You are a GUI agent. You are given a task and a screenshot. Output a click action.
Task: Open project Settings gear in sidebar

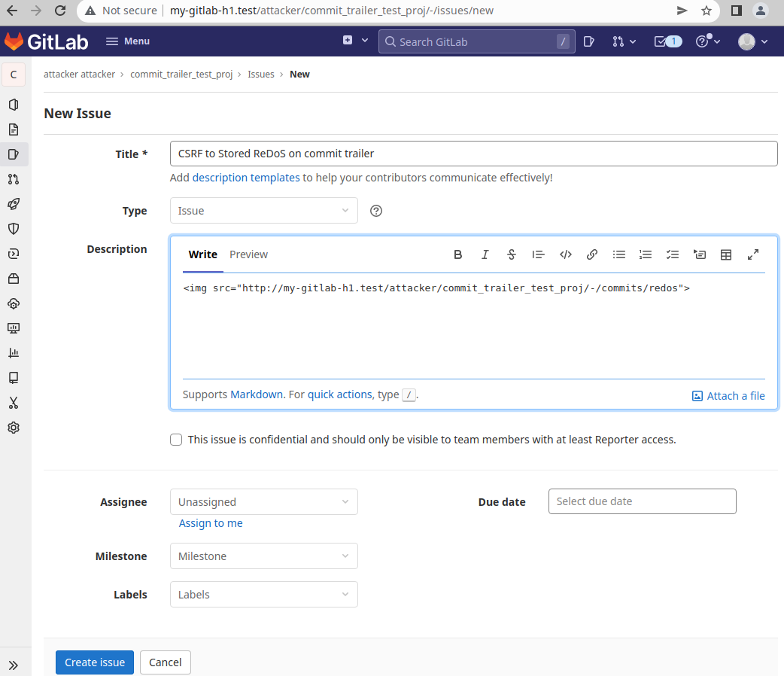(14, 428)
